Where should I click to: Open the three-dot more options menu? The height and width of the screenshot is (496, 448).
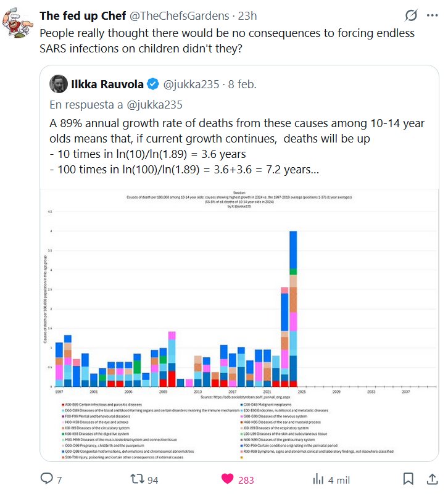(x=431, y=15)
